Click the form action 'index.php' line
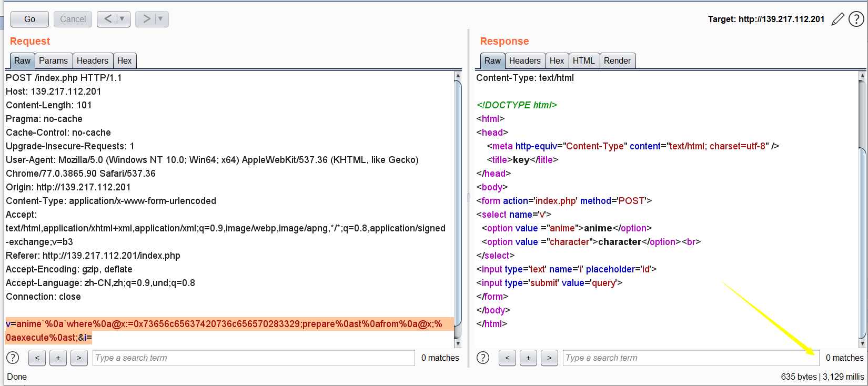The image size is (868, 386). (x=564, y=201)
